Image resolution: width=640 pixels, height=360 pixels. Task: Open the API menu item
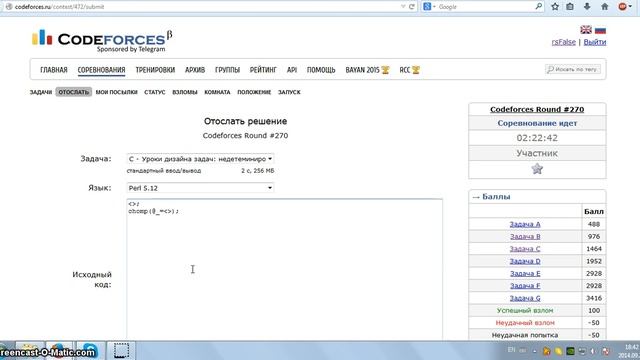click(292, 70)
